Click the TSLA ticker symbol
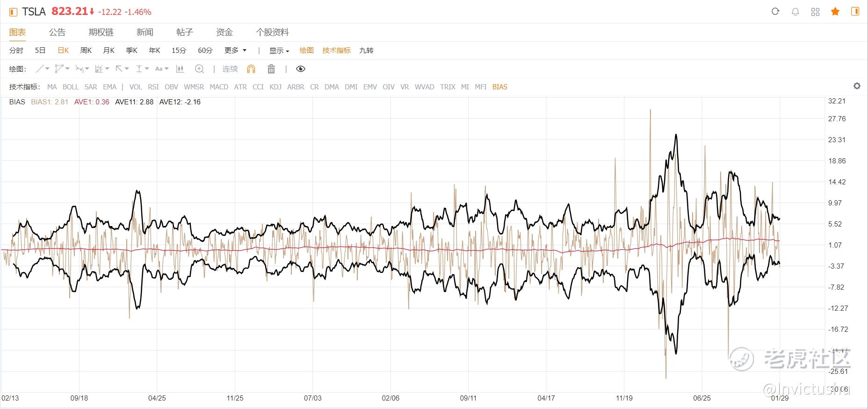The width and height of the screenshot is (868, 409). [34, 12]
